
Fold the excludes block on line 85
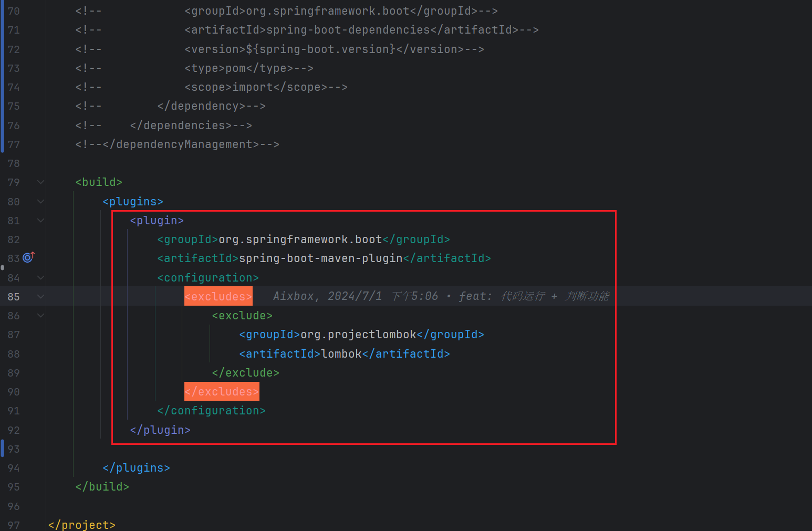pos(40,297)
